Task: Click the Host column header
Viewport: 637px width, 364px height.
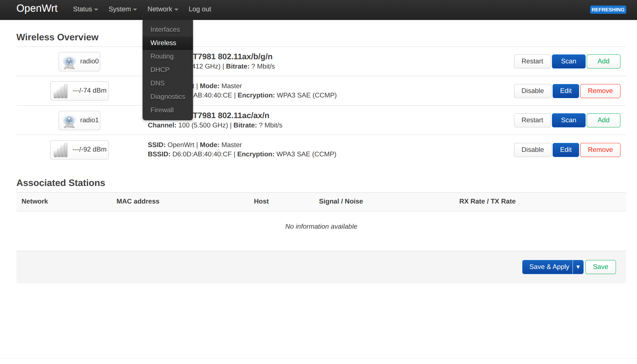Action: [x=261, y=201]
